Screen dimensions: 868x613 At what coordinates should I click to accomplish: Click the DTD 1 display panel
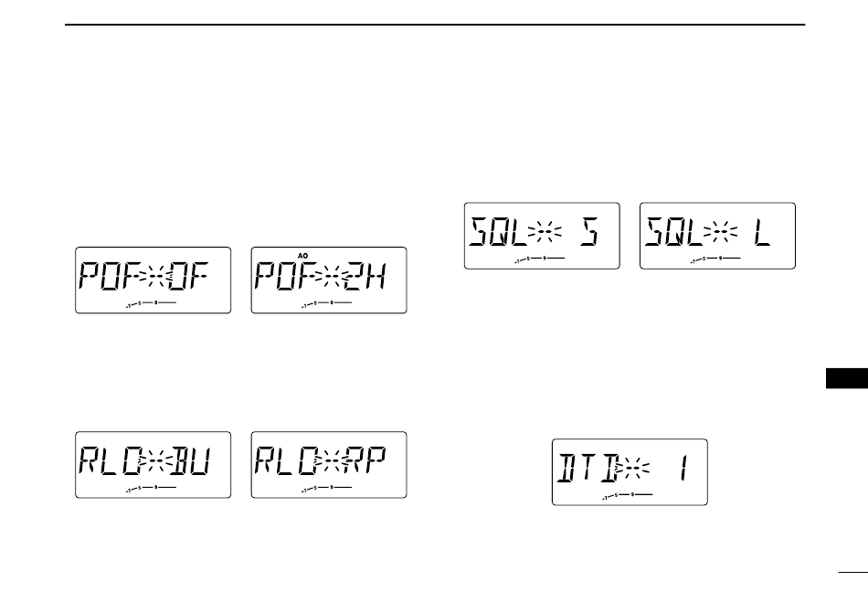coord(630,472)
